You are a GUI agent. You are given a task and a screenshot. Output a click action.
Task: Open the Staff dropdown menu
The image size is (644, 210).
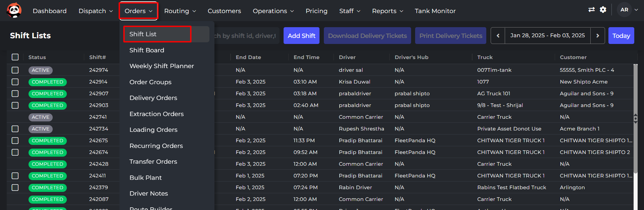point(350,11)
